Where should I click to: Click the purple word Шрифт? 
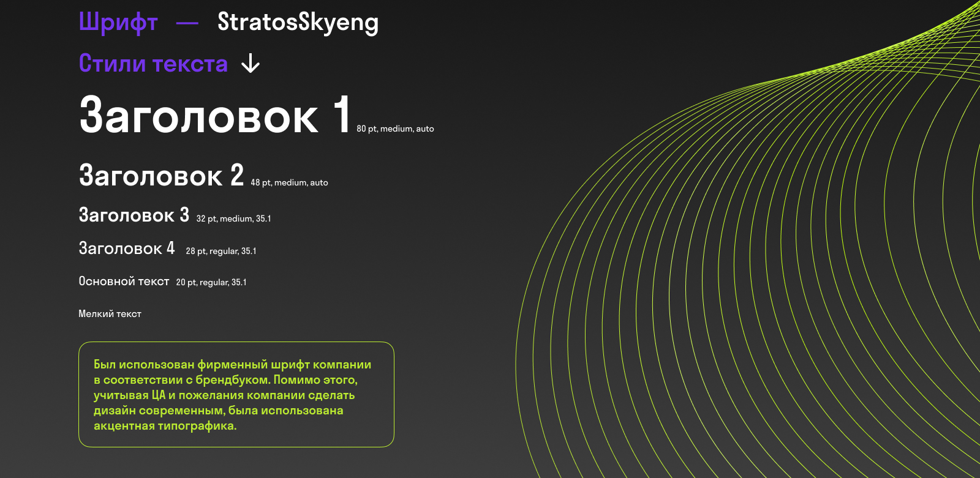[x=118, y=23]
